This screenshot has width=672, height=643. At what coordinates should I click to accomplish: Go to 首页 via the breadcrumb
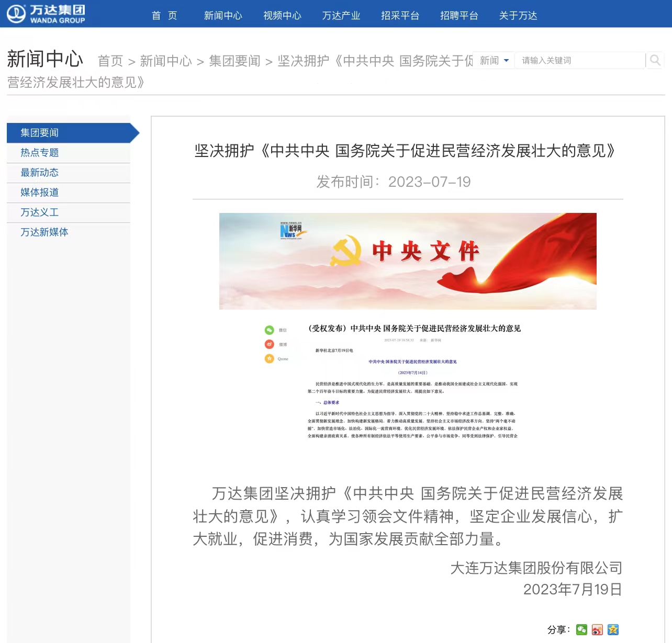(110, 61)
